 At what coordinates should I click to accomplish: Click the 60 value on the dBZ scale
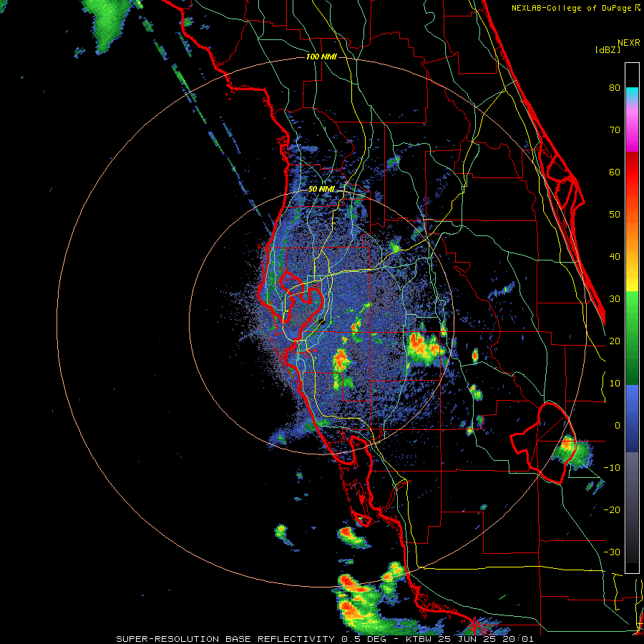pos(615,172)
